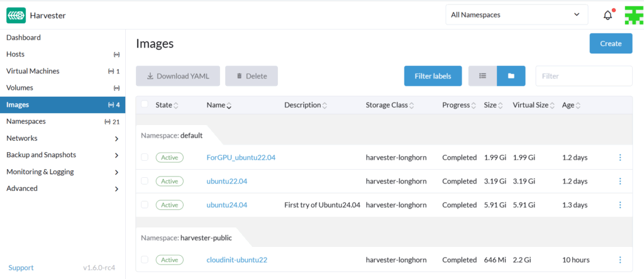Check the ubuntu22.04 image row checkbox
Image resolution: width=644 pixels, height=279 pixels.
point(145,181)
